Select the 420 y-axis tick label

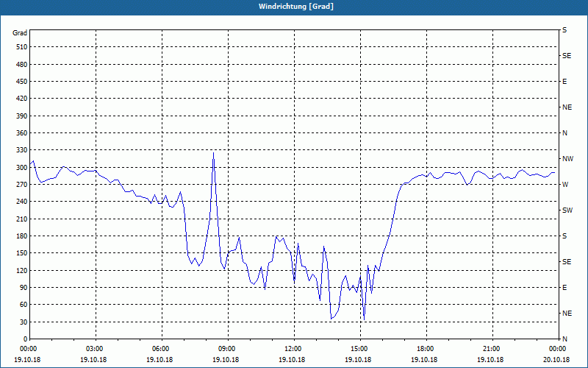[21, 99]
